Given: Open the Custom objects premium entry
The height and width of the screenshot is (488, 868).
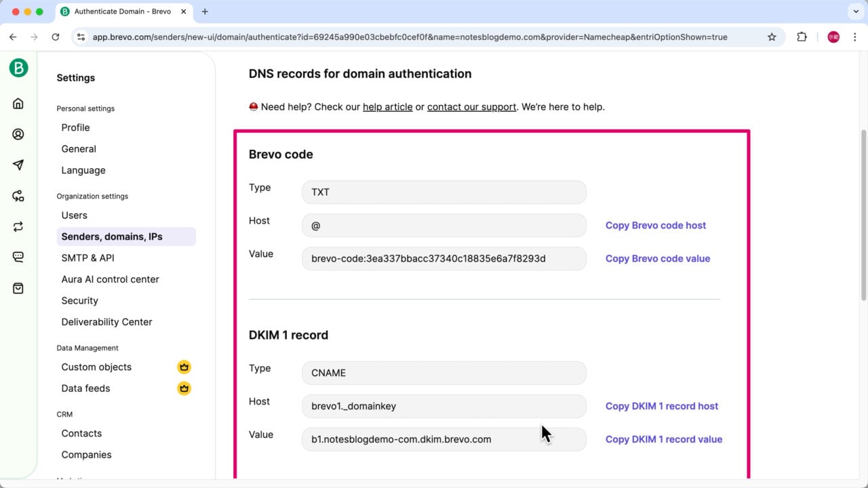Looking at the screenshot, I should [96, 367].
